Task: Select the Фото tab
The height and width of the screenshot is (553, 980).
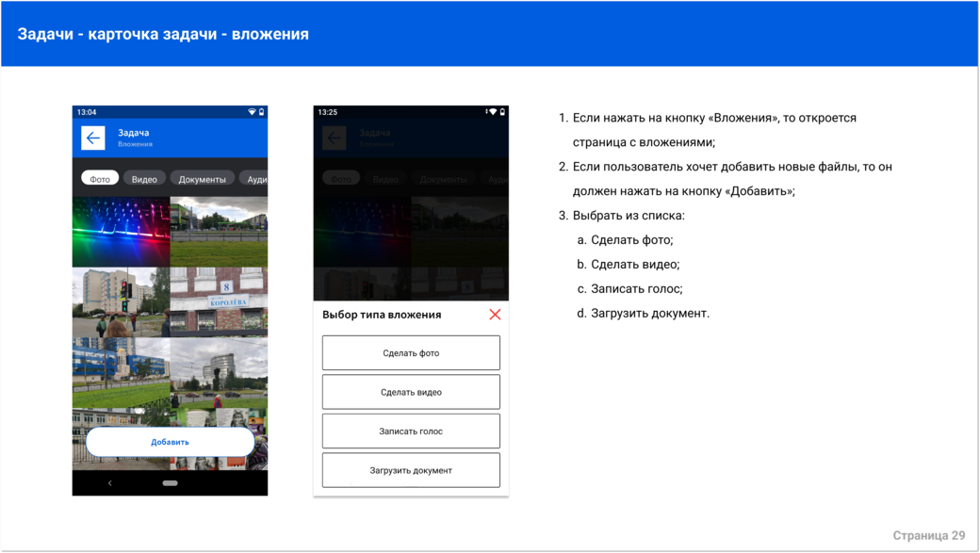Action: point(100,179)
